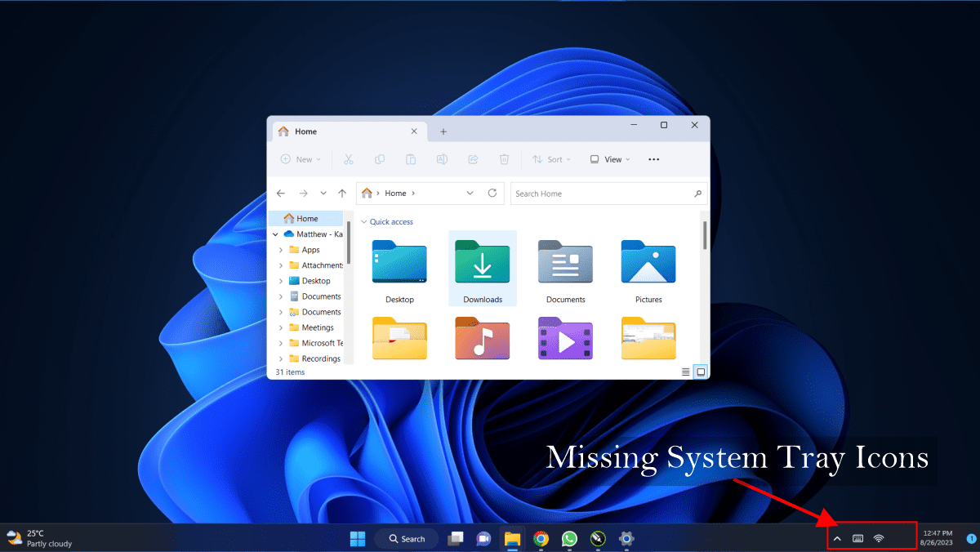Open the New dropdown menu
Screen dimensions: 980x552
point(301,159)
